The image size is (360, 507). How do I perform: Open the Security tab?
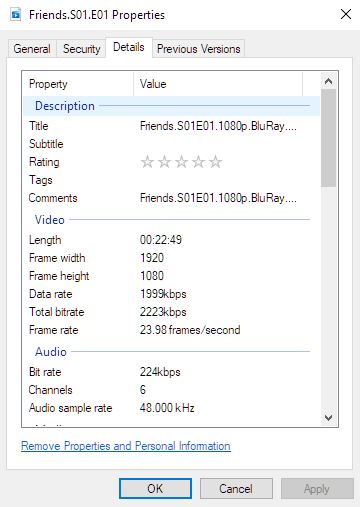[81, 49]
